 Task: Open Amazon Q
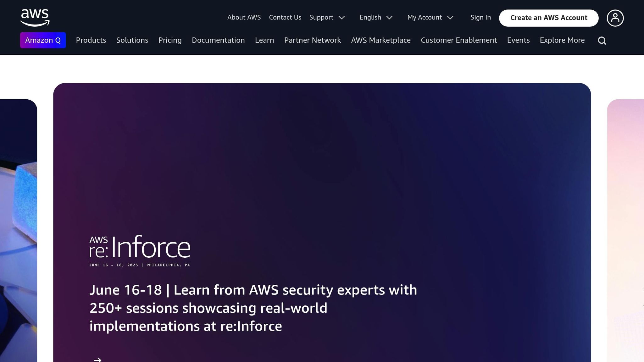pyautogui.click(x=43, y=40)
